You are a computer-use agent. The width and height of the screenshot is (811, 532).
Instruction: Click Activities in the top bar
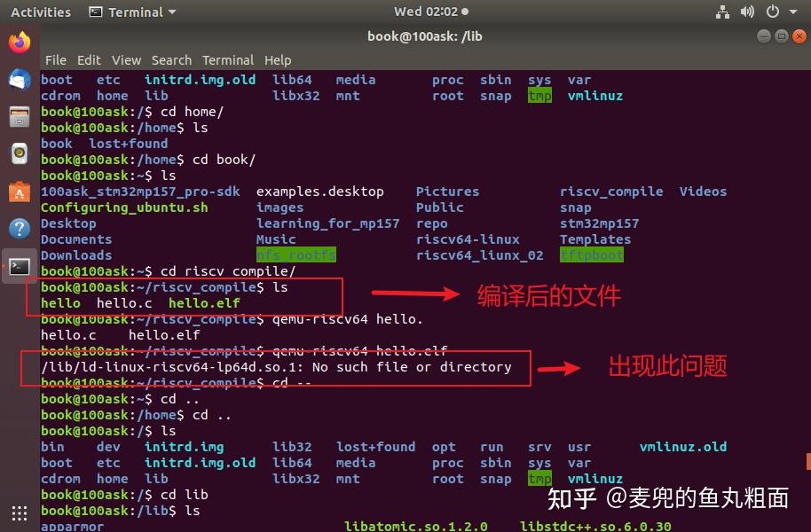(x=41, y=12)
